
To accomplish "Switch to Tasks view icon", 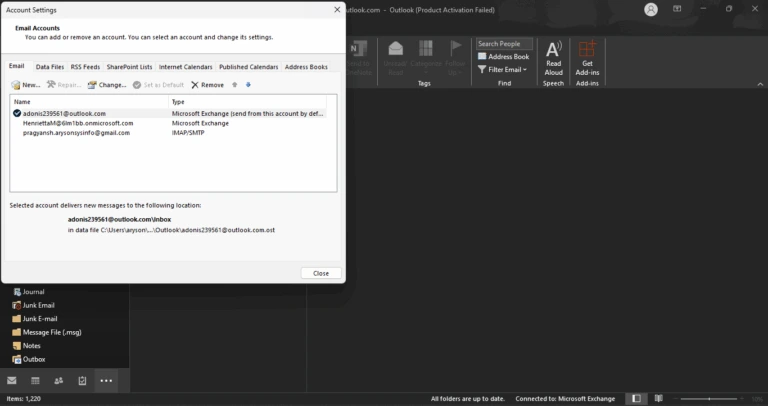I will (x=82, y=381).
